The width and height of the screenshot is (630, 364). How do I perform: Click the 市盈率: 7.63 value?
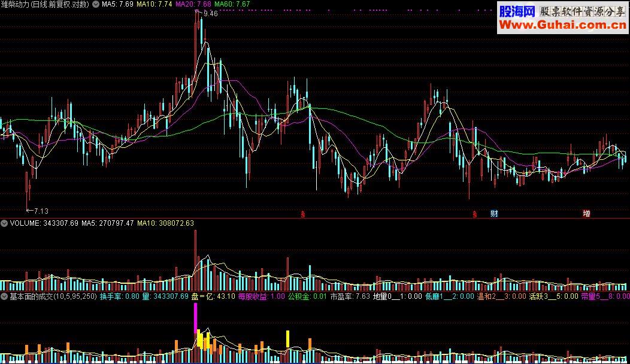[x=350, y=296]
